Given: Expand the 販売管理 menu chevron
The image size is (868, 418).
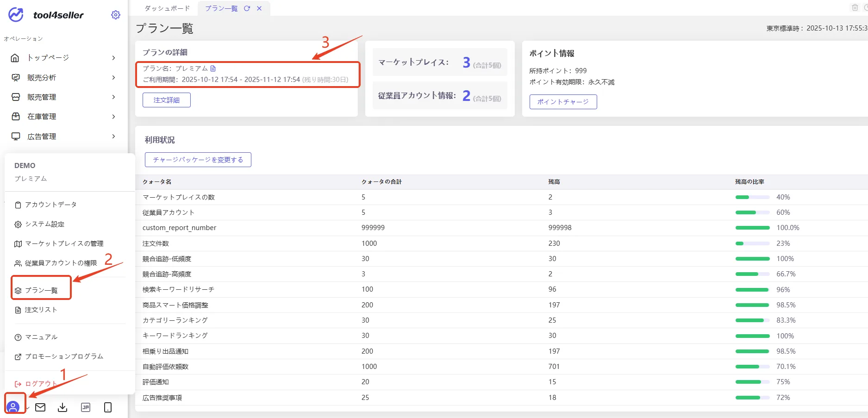Looking at the screenshot, I should (x=113, y=97).
